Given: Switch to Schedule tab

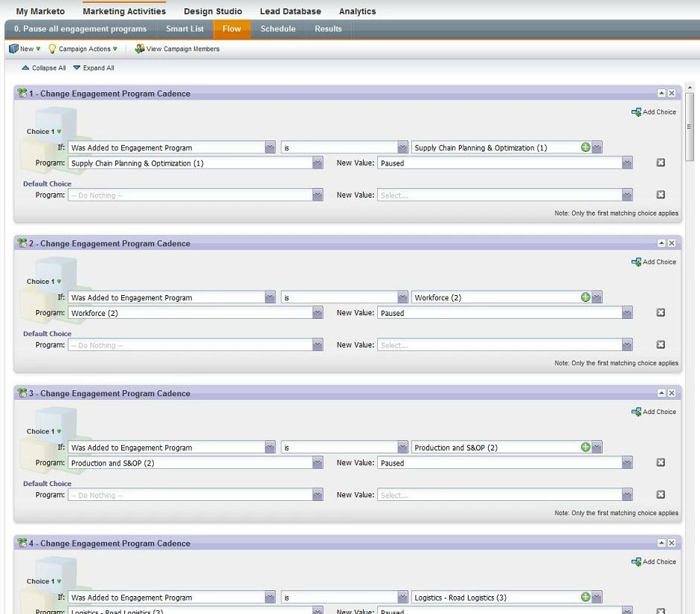Looking at the screenshot, I should (x=278, y=29).
